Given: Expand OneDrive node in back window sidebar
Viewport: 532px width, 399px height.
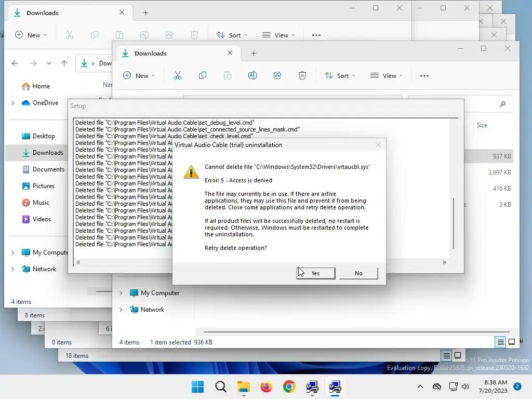Looking at the screenshot, I should tap(12, 103).
